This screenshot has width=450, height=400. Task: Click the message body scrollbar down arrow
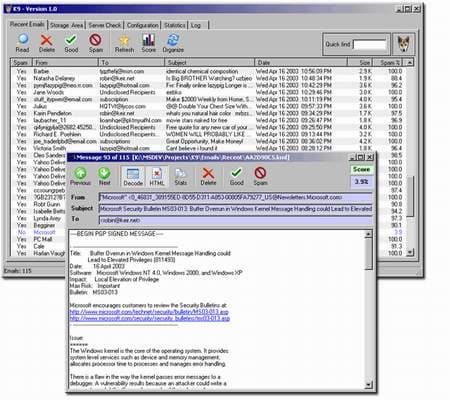368,385
